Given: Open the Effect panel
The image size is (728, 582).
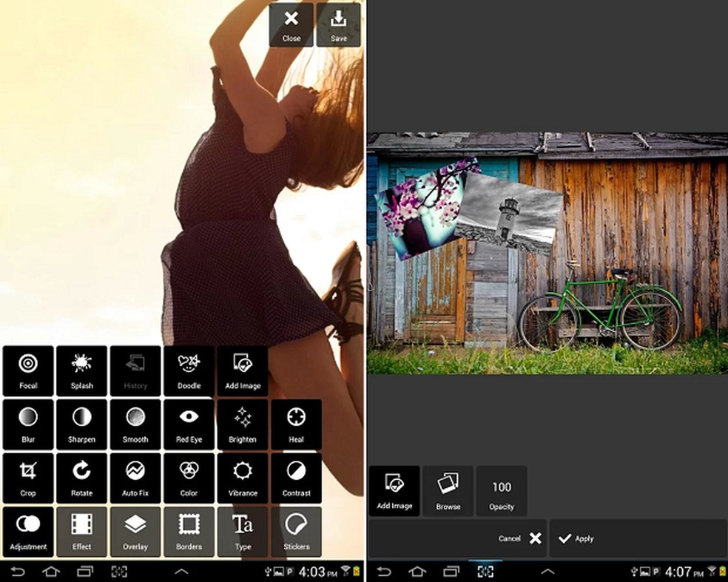Looking at the screenshot, I should click(81, 532).
